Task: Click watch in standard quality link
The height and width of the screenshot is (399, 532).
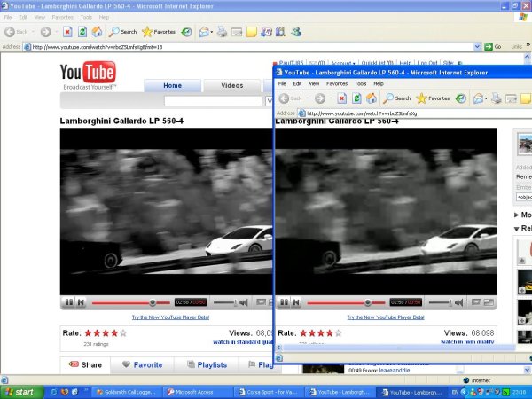Action: click(x=243, y=342)
